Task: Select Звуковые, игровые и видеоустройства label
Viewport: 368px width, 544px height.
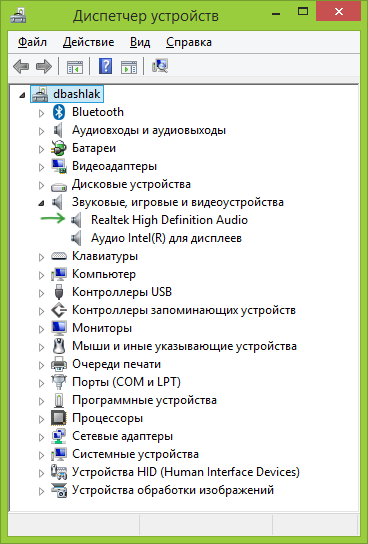Action: [x=178, y=202]
